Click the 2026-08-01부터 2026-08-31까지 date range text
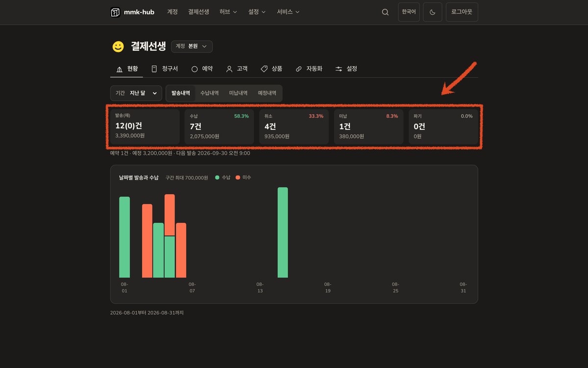The image size is (588, 368). [x=147, y=313]
